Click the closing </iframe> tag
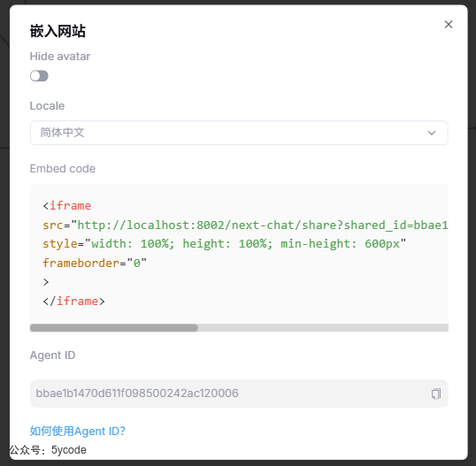 tap(73, 301)
